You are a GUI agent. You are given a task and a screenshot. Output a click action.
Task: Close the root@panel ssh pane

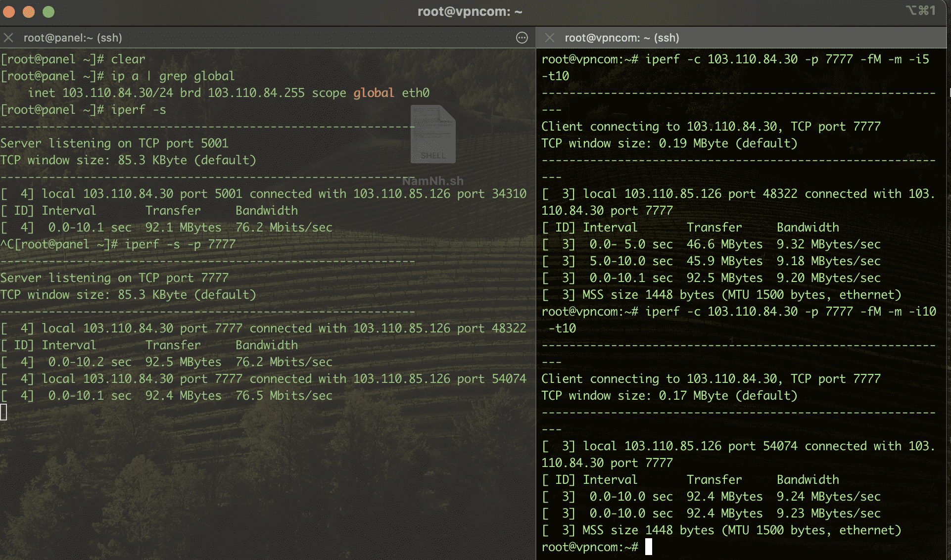click(8, 38)
